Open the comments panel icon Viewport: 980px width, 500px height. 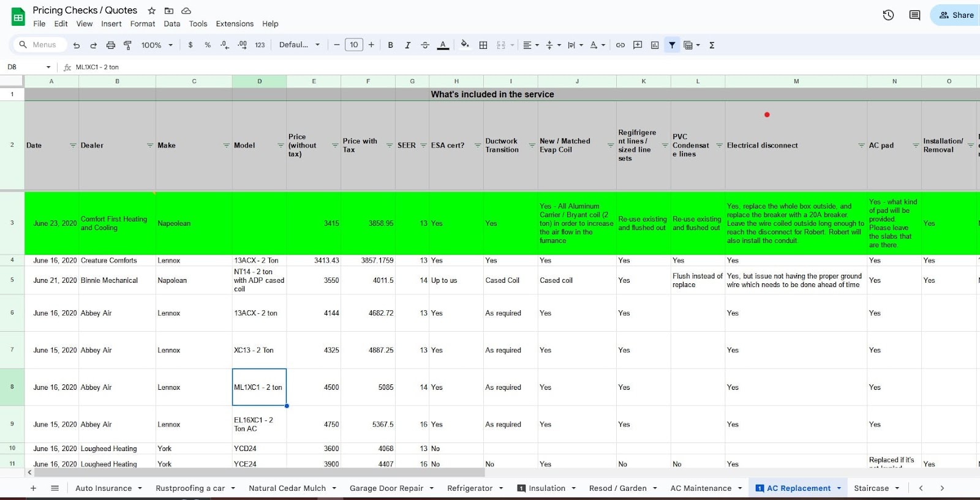tap(914, 15)
